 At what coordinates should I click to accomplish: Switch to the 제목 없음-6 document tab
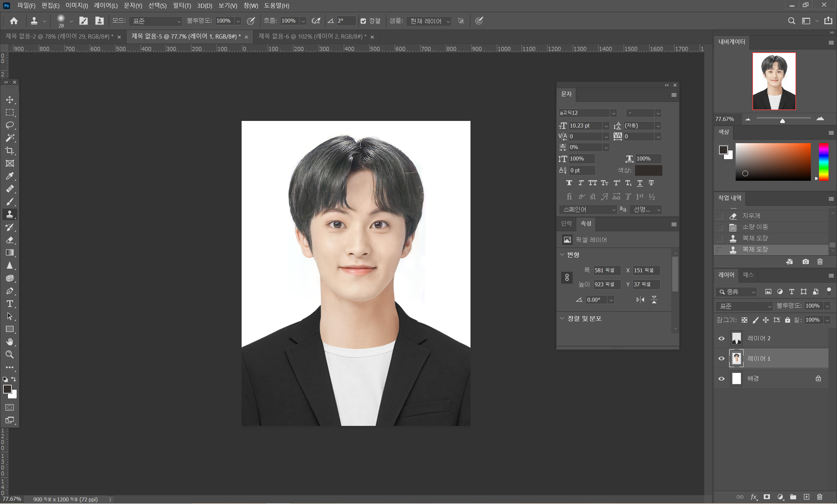click(x=312, y=36)
